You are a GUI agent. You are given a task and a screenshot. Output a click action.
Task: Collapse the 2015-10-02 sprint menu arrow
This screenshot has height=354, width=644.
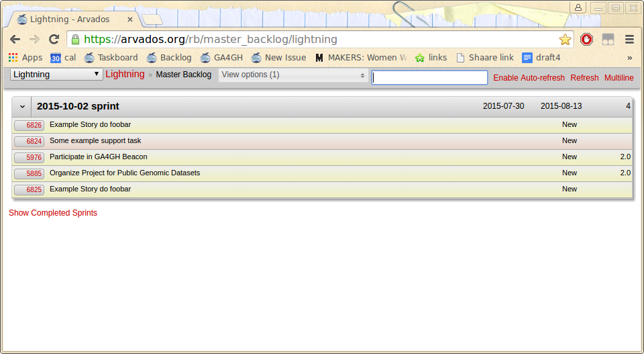[x=21, y=107]
